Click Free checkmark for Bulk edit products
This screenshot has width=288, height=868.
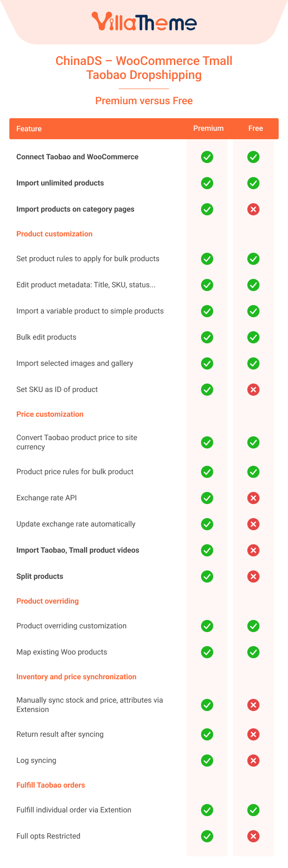[253, 337]
